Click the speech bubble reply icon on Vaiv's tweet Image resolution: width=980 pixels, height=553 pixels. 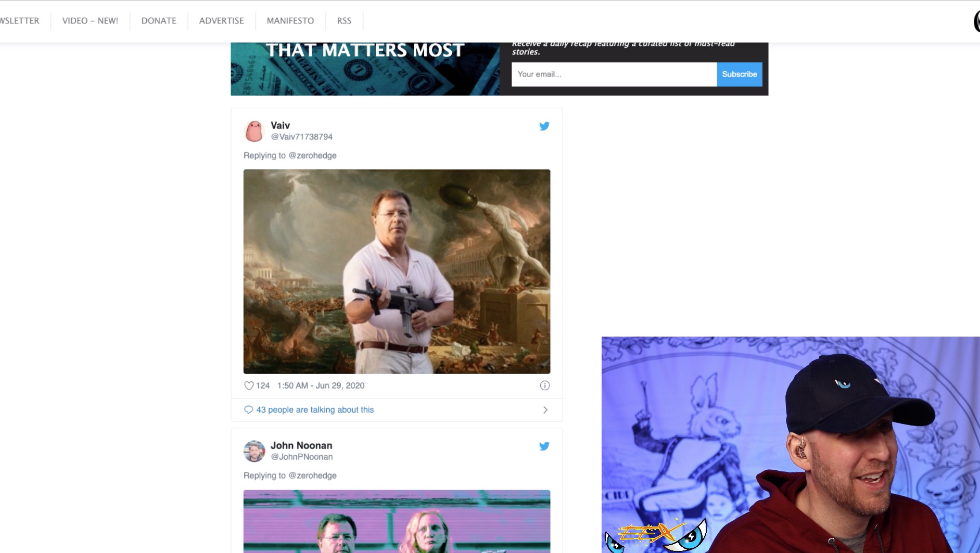pyautogui.click(x=248, y=410)
